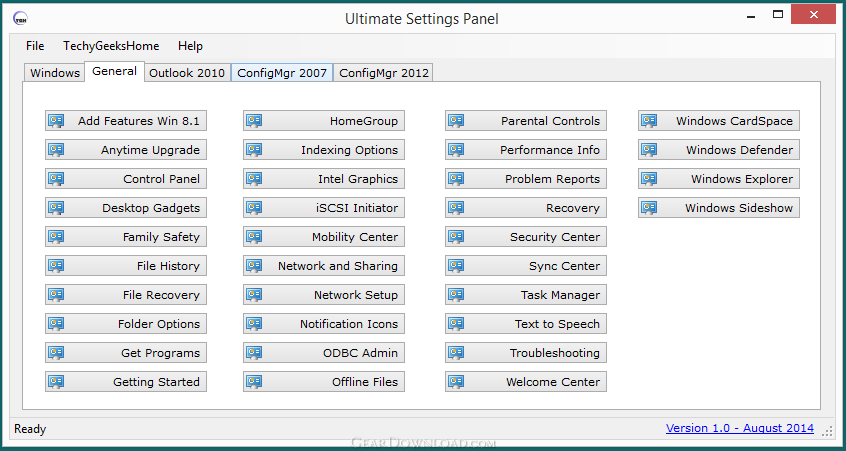The width and height of the screenshot is (846, 451).
Task: Click the icon beside Parental Controls
Action: coord(455,121)
